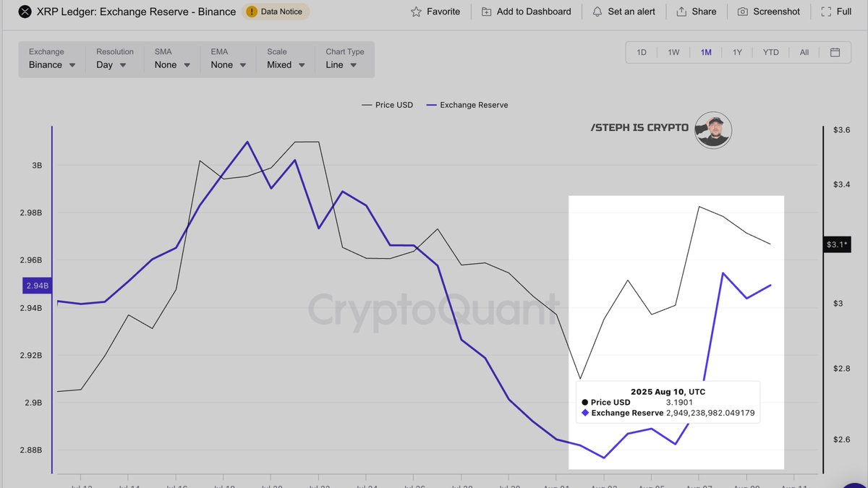Open the calendar date picker icon

click(x=835, y=52)
